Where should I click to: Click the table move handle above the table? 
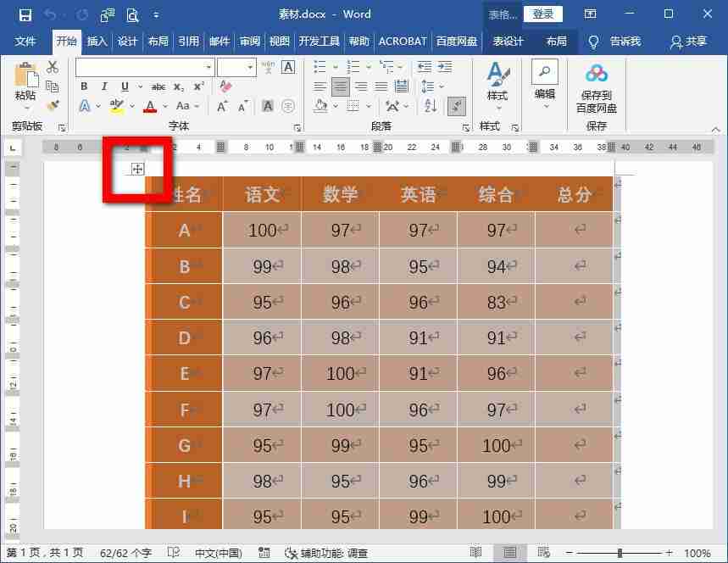tap(138, 168)
